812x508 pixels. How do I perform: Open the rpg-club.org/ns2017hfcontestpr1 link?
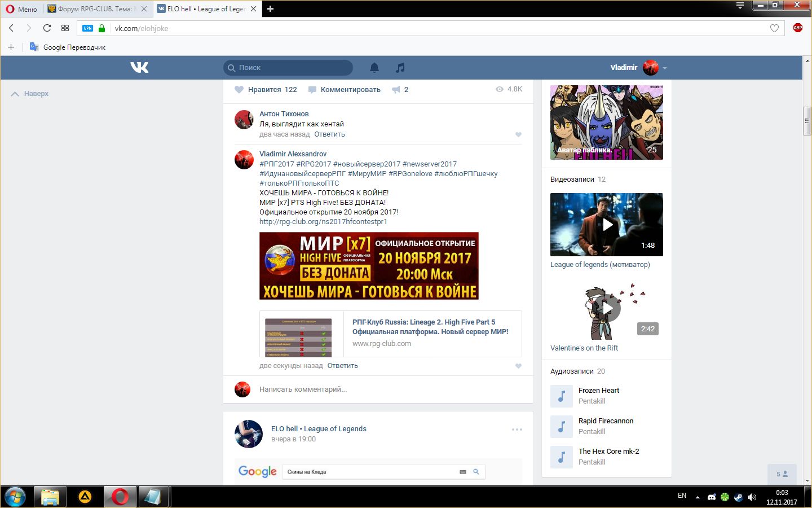[x=323, y=222]
